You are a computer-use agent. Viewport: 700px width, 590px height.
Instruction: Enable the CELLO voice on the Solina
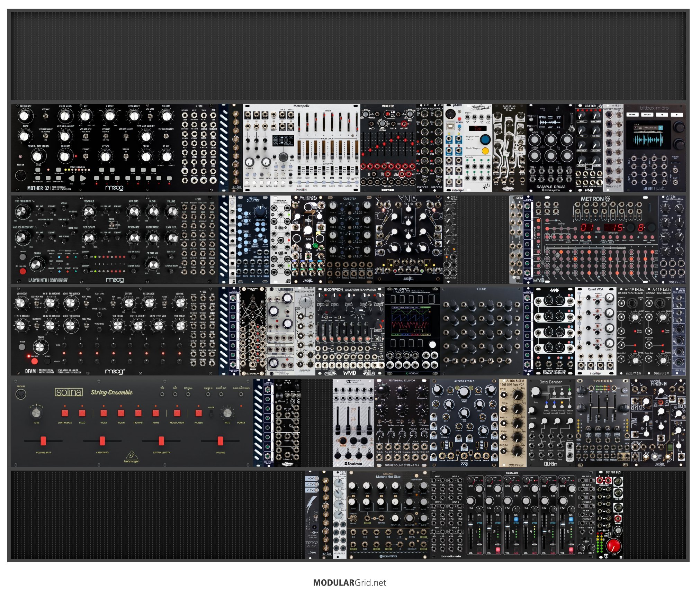point(82,413)
